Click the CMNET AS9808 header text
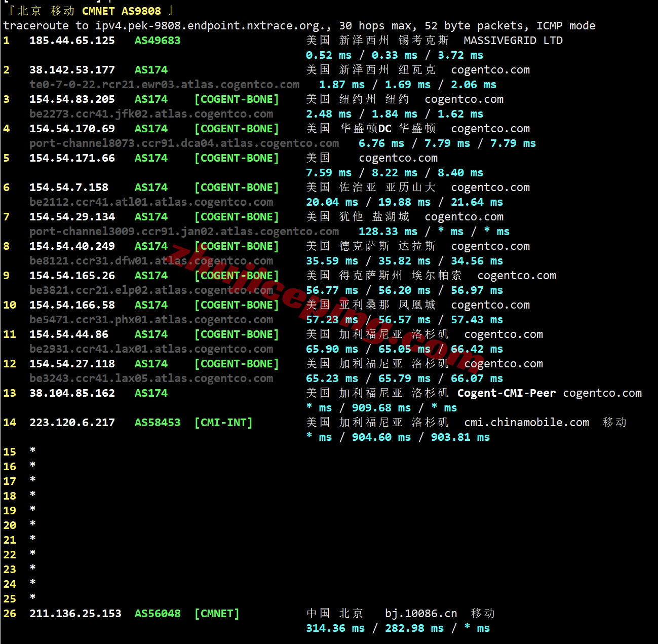658x644 pixels. [122, 11]
